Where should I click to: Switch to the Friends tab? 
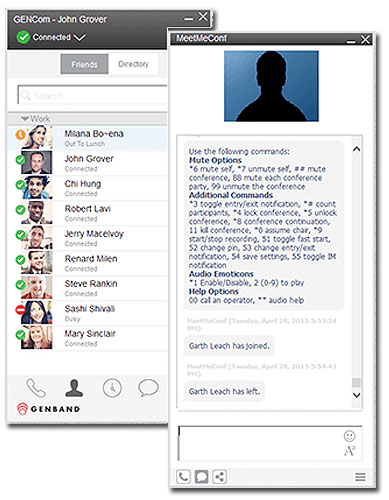pyautogui.click(x=84, y=64)
